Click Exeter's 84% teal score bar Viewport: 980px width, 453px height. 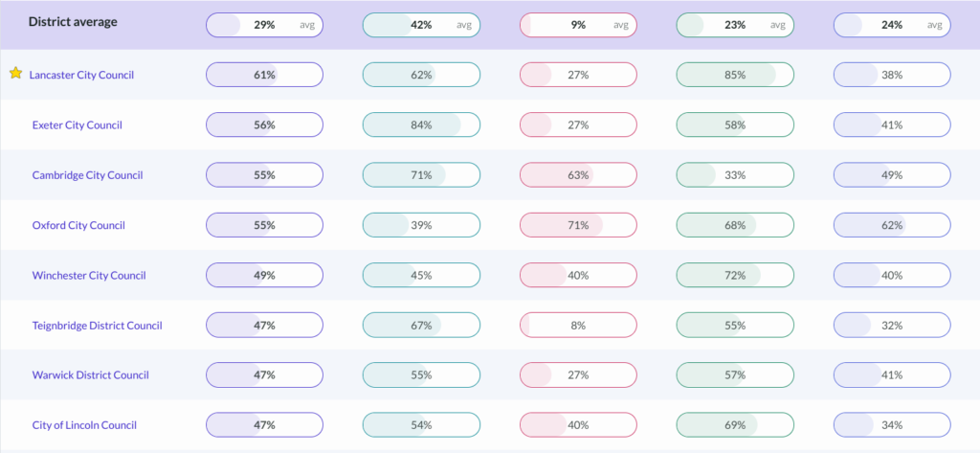coord(421,125)
